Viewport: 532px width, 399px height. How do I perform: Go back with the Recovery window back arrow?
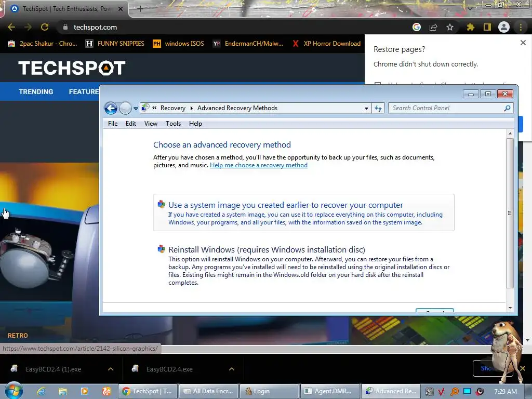(111, 108)
